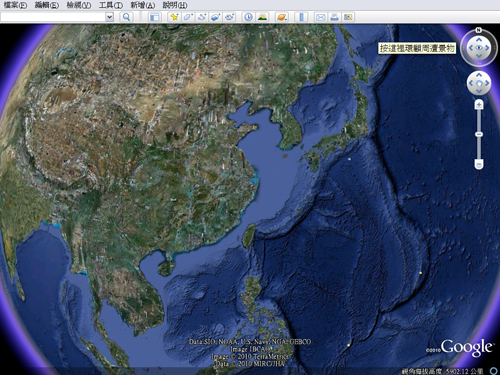Click the search magnifier button
Image resolution: width=500 pixels, height=375 pixels.
pyautogui.click(x=126, y=17)
